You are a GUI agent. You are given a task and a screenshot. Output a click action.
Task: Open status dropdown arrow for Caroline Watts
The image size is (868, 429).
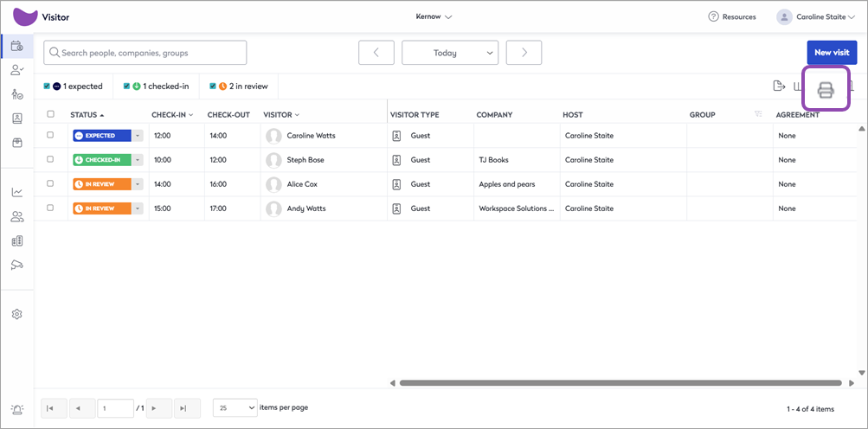138,136
